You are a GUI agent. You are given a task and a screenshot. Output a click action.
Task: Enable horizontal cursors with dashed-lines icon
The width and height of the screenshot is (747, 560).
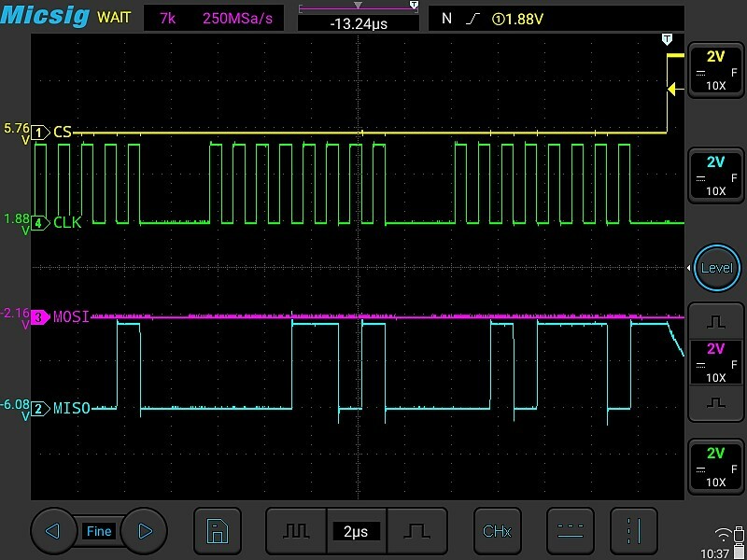tap(570, 531)
